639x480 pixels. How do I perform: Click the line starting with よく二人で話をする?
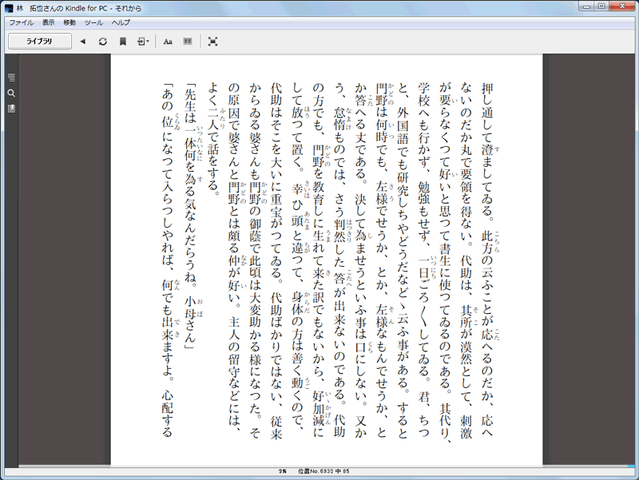(214, 139)
